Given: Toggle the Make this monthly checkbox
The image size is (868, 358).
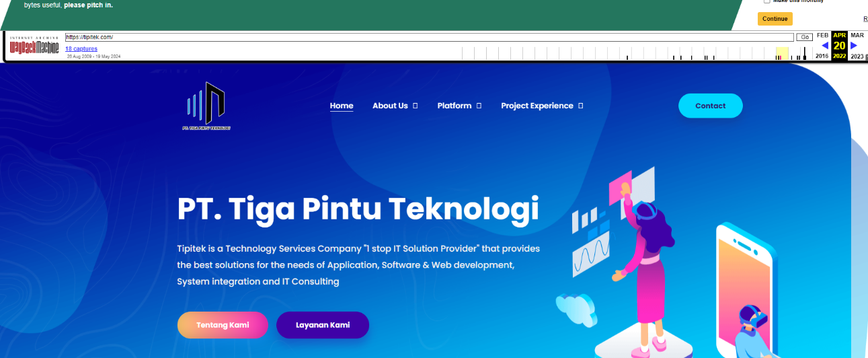Looking at the screenshot, I should tap(767, 2).
